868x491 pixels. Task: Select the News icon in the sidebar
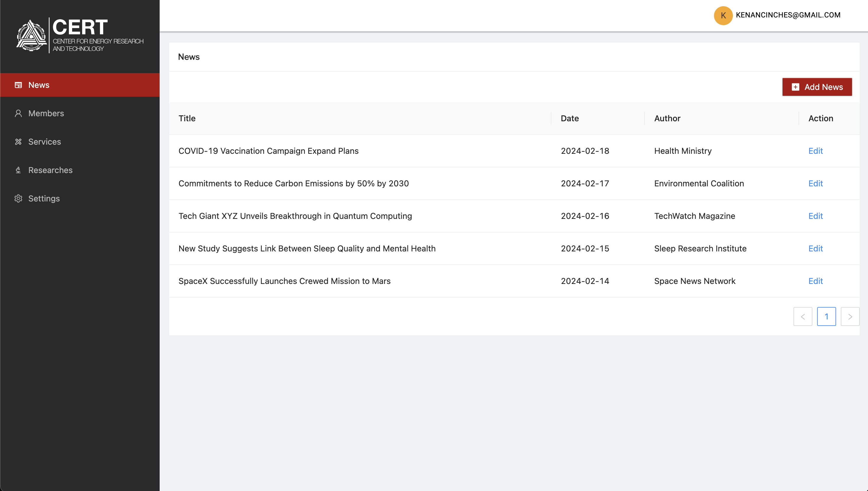coord(18,85)
